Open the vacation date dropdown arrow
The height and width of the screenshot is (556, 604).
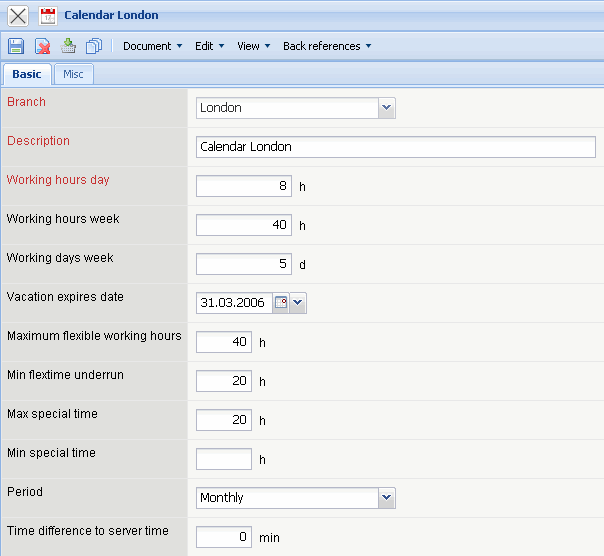(298, 303)
